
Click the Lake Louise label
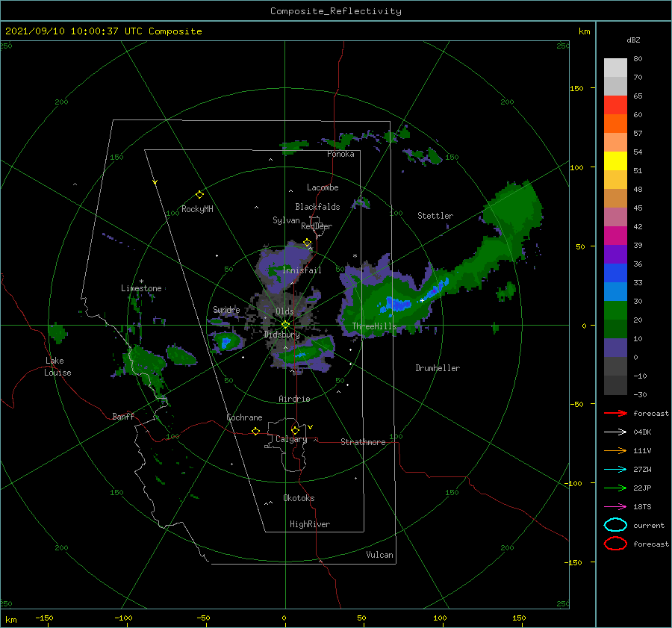(x=57, y=367)
